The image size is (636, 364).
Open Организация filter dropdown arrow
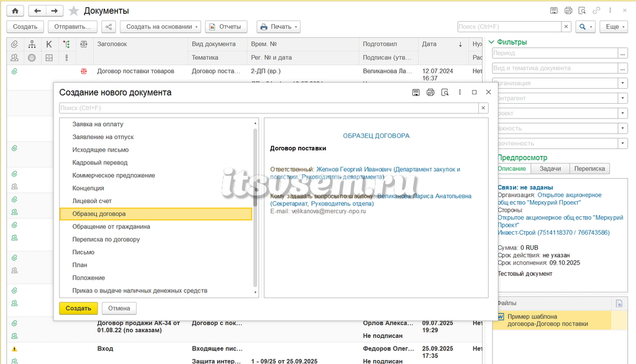coord(622,83)
